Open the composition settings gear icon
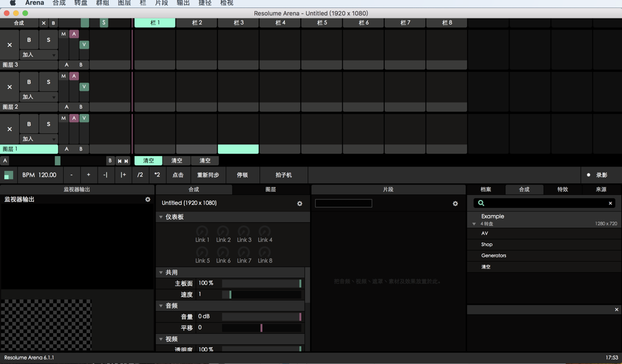Screen dimensions: 622x364 pyautogui.click(x=300, y=203)
